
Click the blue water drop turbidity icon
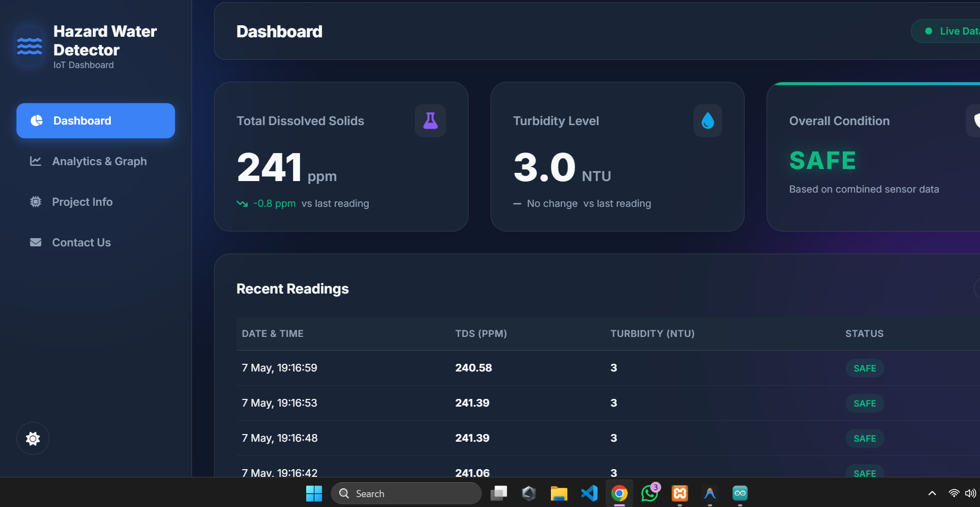[708, 121]
